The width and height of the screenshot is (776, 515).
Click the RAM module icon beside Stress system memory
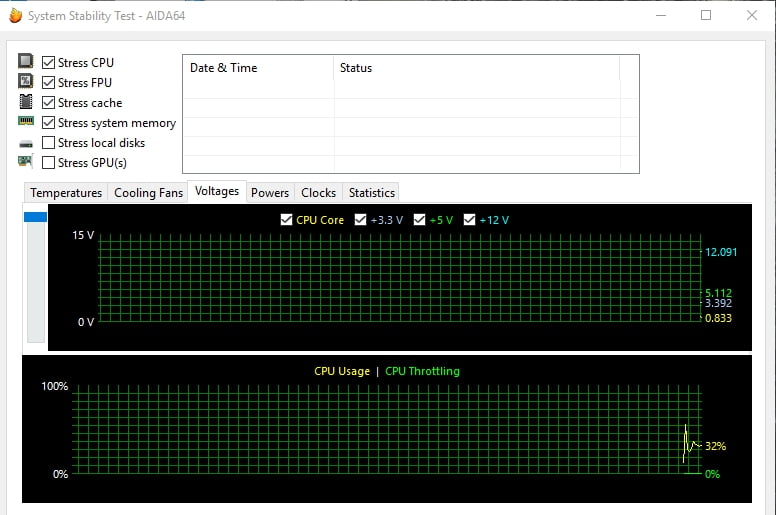26,121
